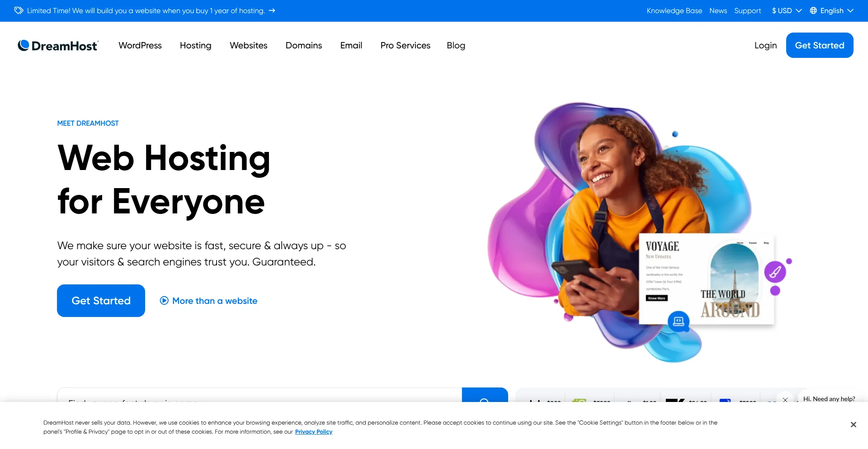Click the DreamHost logo
This screenshot has height=449, width=868.
(x=58, y=45)
